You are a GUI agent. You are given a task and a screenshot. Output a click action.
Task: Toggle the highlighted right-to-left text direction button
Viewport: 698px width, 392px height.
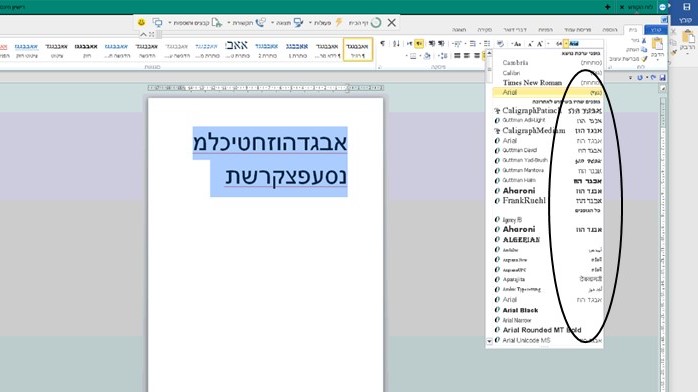(x=419, y=44)
